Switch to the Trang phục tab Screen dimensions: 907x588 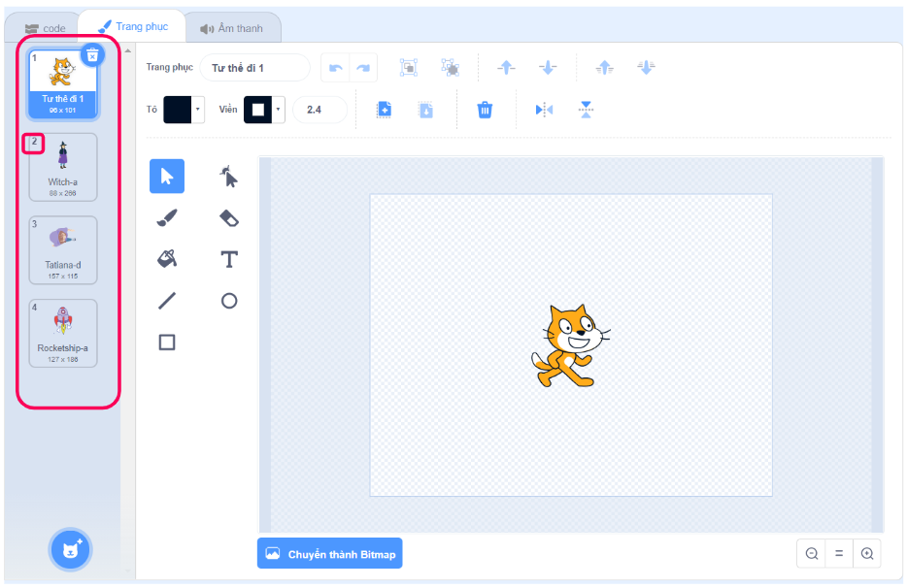pos(133,26)
